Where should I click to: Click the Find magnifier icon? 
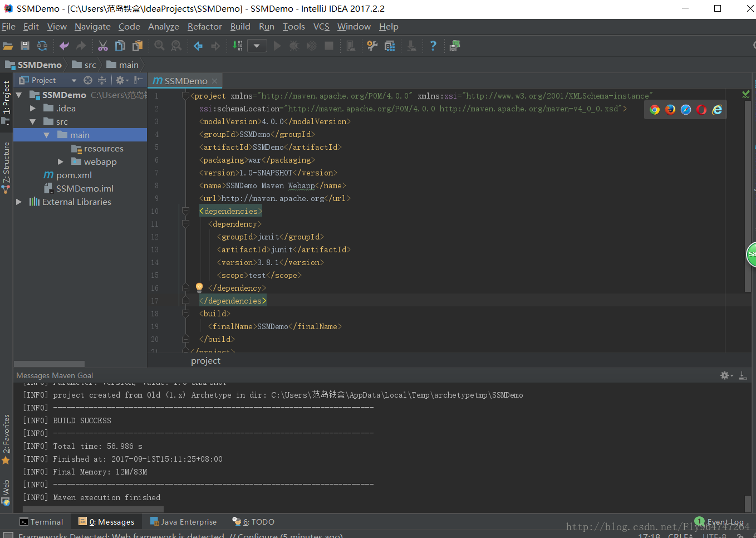point(160,46)
